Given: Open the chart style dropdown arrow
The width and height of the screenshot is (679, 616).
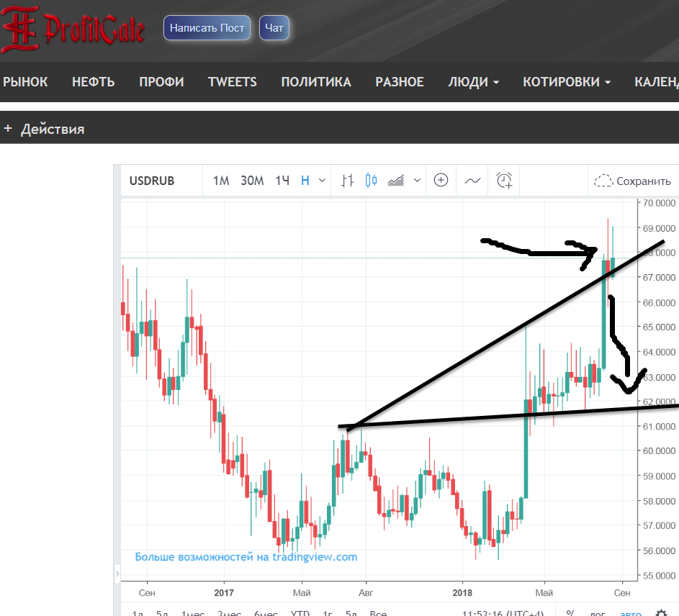Looking at the screenshot, I should point(417,181).
